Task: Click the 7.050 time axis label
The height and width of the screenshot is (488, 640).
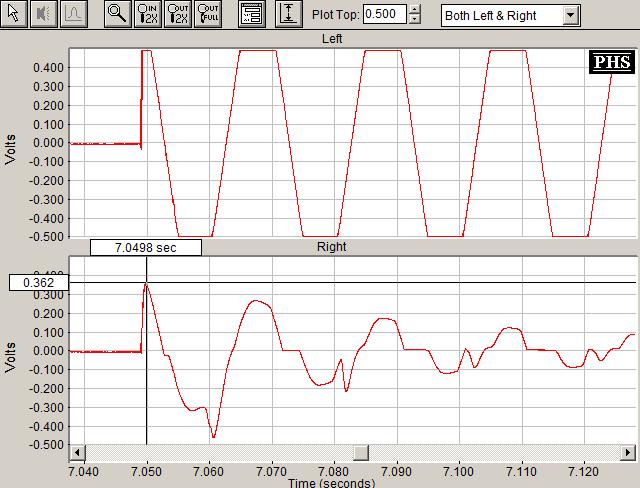Action: click(147, 472)
